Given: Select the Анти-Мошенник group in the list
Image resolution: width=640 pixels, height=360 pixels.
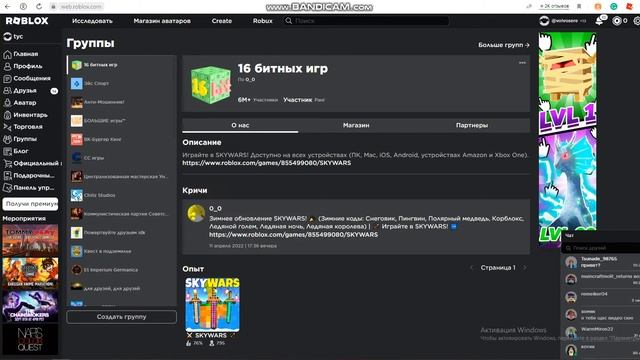Looking at the screenshot, I should click(x=122, y=102).
